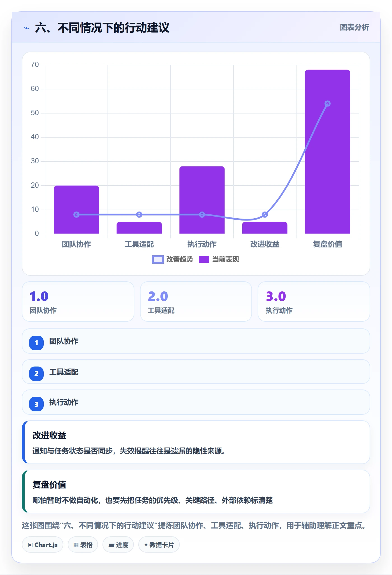Click the blue number 3 badge
Screen dimensions: 392x575
tap(36, 404)
